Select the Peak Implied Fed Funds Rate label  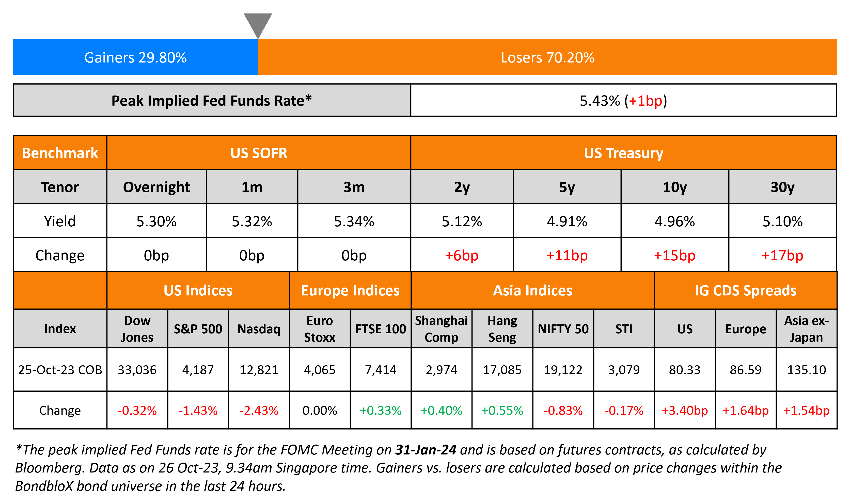tap(212, 101)
